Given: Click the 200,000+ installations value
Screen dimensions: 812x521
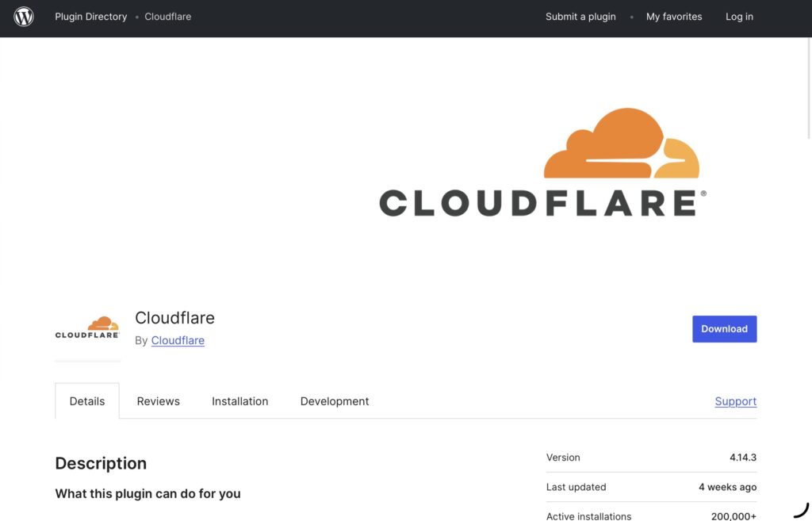Looking at the screenshot, I should coord(733,515).
